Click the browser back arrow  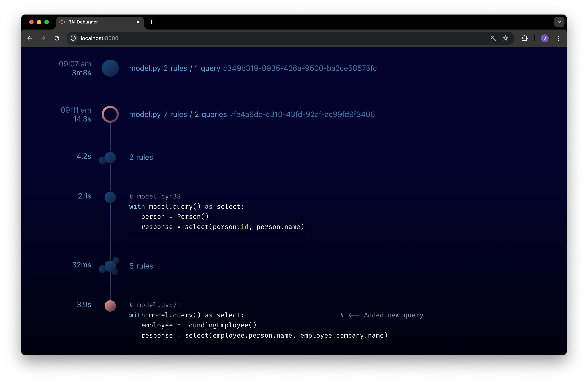click(x=30, y=38)
